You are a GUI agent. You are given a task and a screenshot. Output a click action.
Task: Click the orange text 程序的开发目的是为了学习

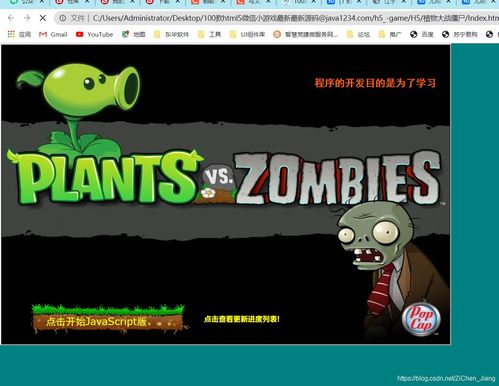pos(375,83)
